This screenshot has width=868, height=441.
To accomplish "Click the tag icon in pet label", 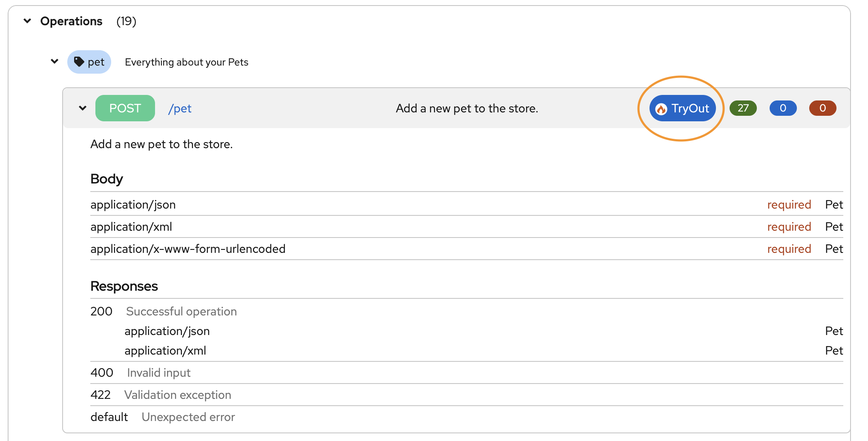I will coord(79,62).
